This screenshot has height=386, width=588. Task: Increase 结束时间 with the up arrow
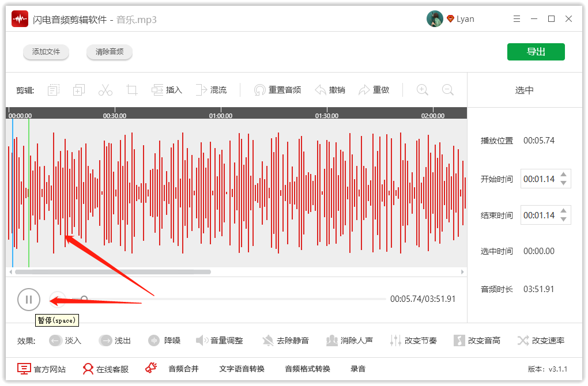click(564, 211)
